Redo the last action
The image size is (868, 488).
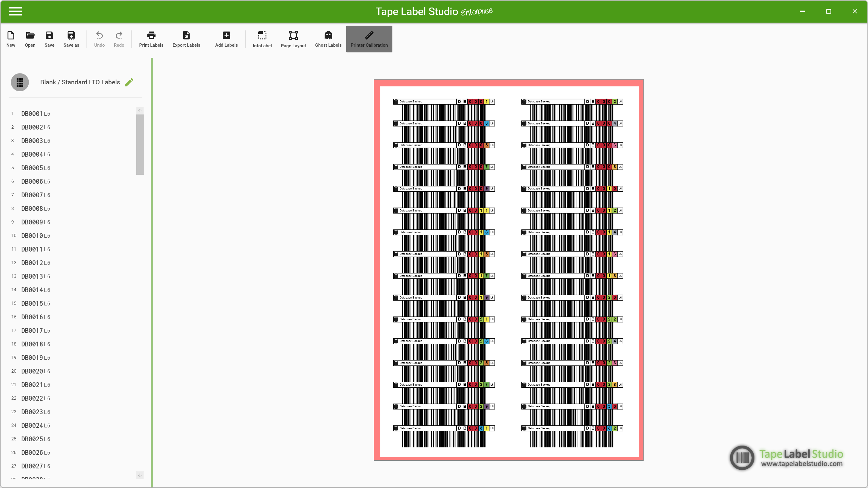click(x=119, y=39)
